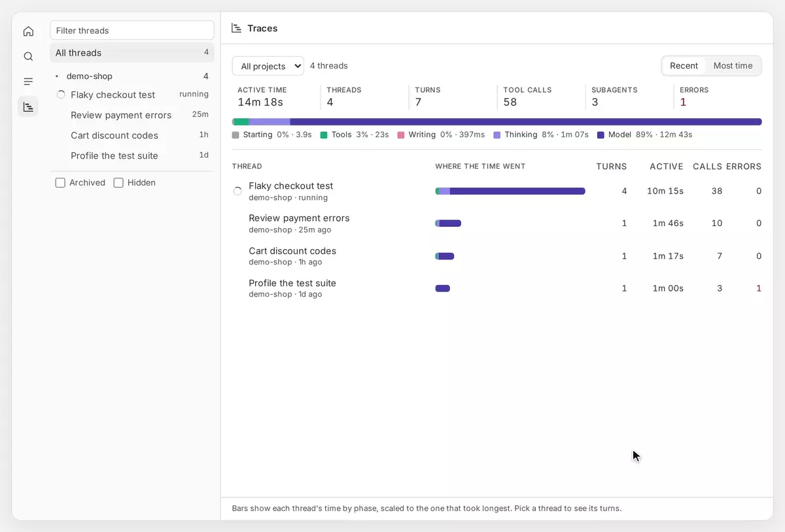785x532 pixels.
Task: Click the spinner icon in the Flaky checkout test table row
Action: coord(237,191)
